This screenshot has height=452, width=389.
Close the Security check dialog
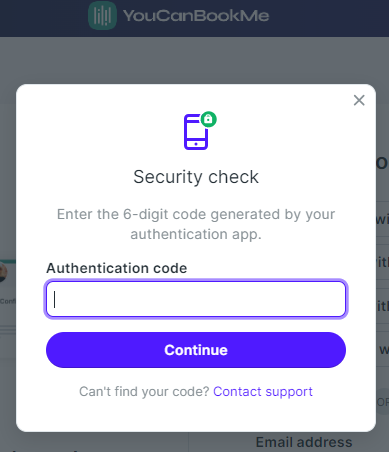click(x=359, y=100)
